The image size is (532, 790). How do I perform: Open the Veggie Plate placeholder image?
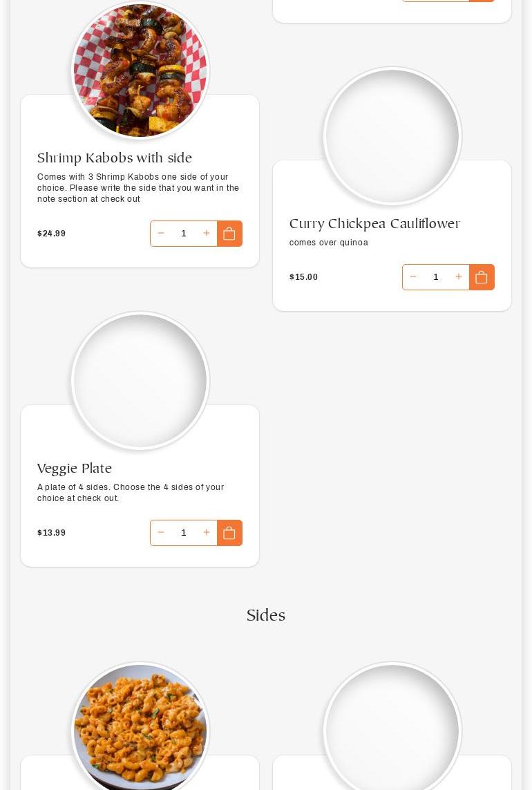[x=140, y=380]
